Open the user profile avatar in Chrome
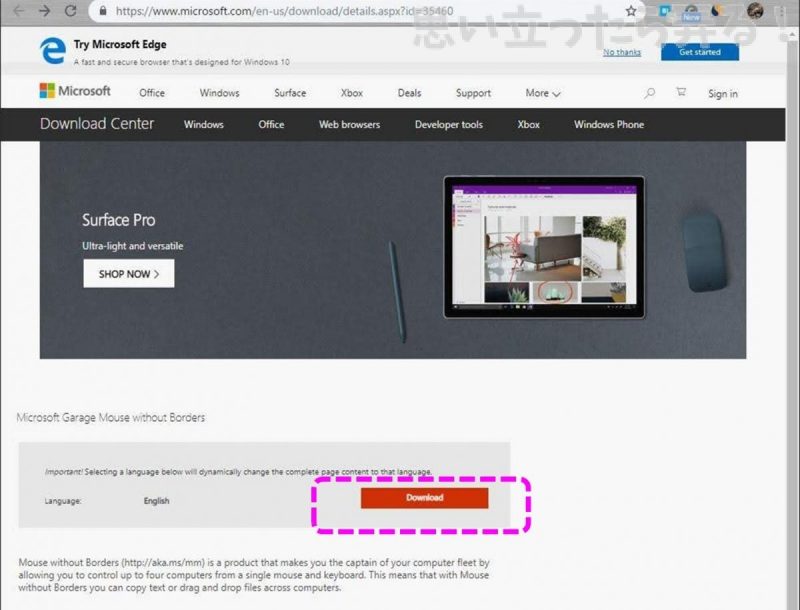The width and height of the screenshot is (800, 610). pos(755,11)
